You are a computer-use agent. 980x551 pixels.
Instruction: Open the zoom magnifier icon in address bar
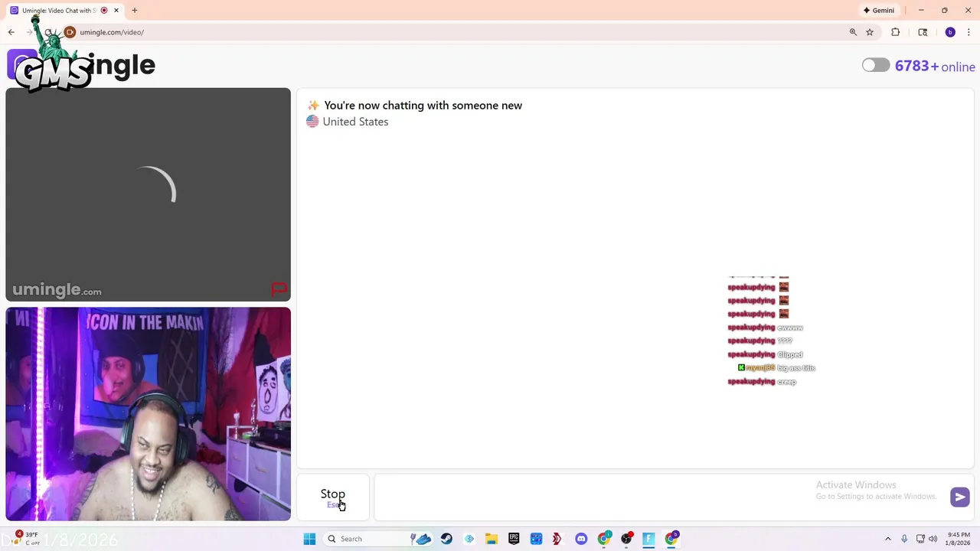click(853, 32)
